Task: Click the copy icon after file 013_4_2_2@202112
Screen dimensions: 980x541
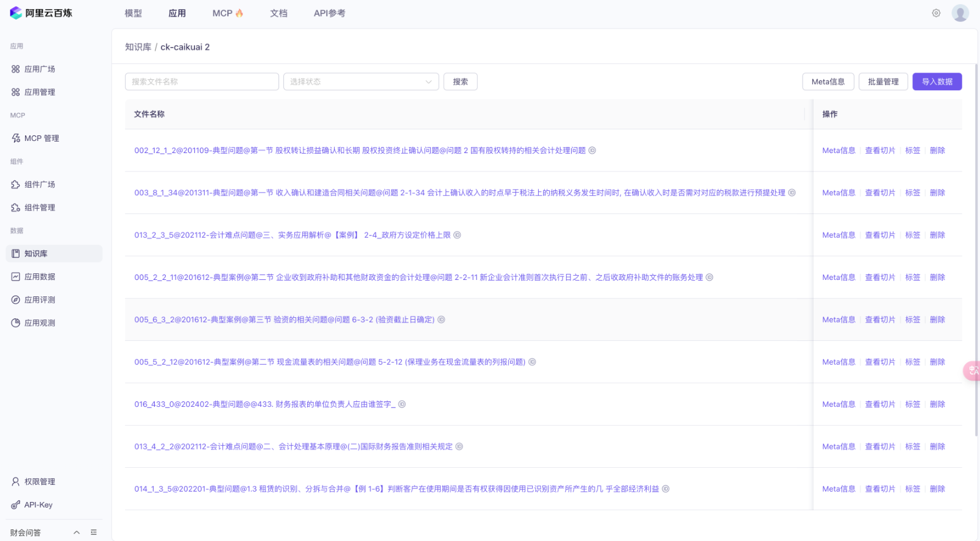Action: coord(460,446)
